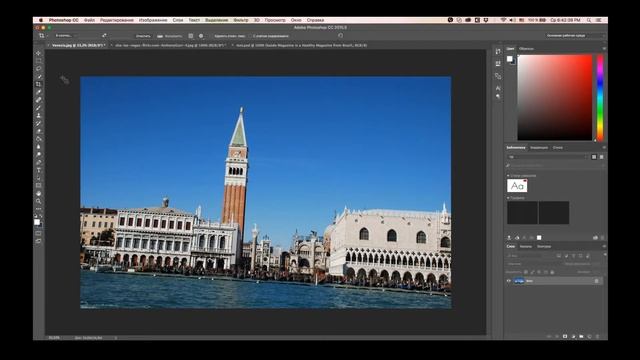640x360 pixels.
Task: Switch to the Образцы panel tab
Action: (x=526, y=49)
